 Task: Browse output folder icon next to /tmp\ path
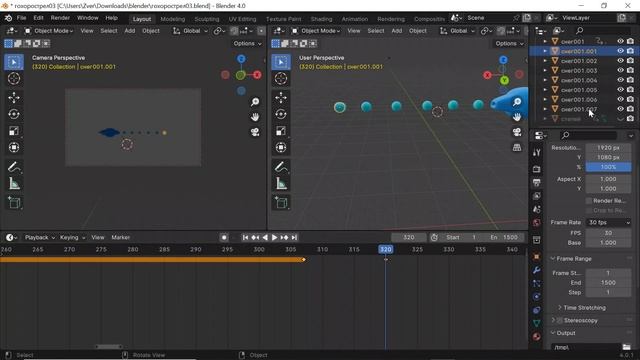point(626,347)
